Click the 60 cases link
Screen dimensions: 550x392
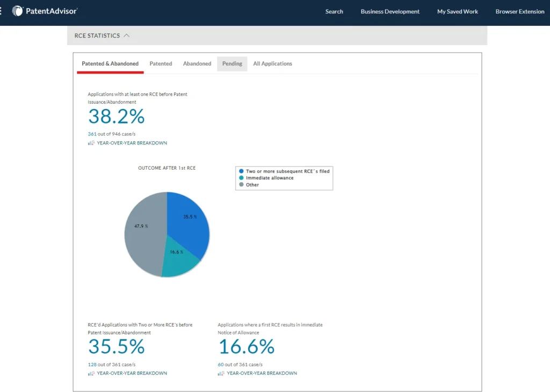coord(221,364)
